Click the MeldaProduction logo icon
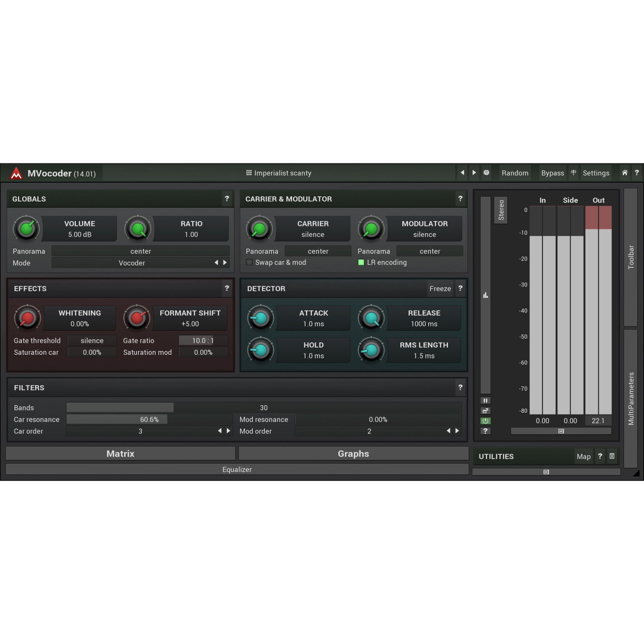Screen dimensions: 644x644 [x=16, y=173]
